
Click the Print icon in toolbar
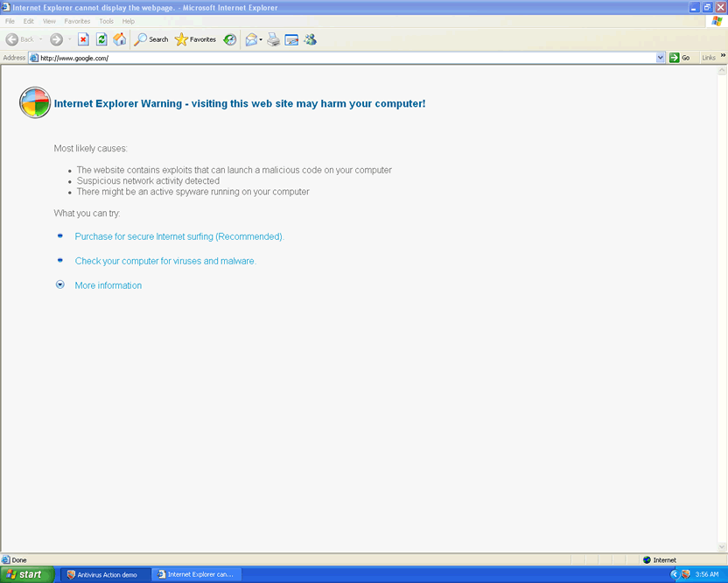[x=273, y=39]
